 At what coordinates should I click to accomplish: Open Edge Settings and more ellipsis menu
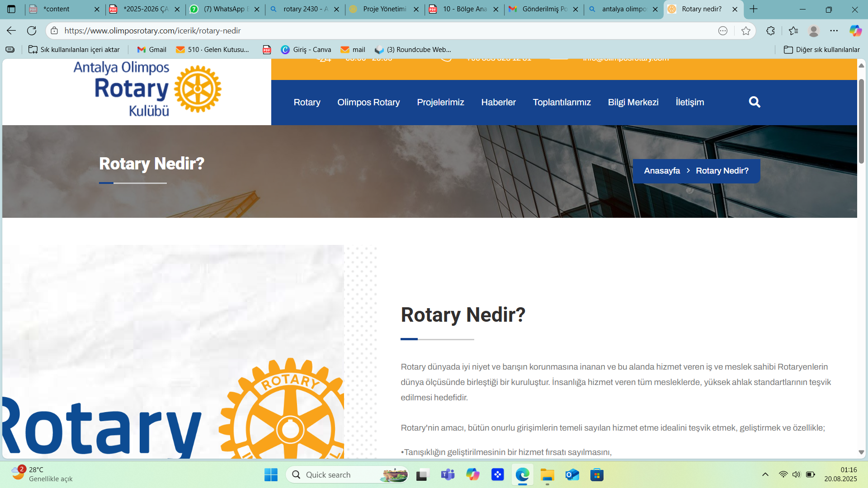pyautogui.click(x=834, y=31)
